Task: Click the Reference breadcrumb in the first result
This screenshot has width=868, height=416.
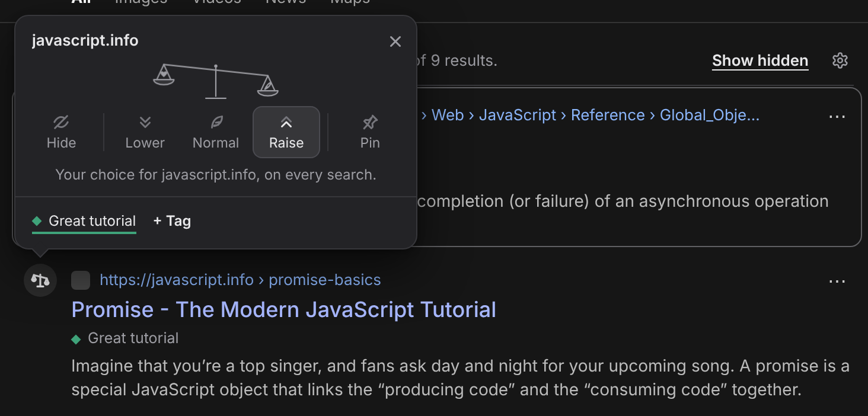Action: click(608, 115)
